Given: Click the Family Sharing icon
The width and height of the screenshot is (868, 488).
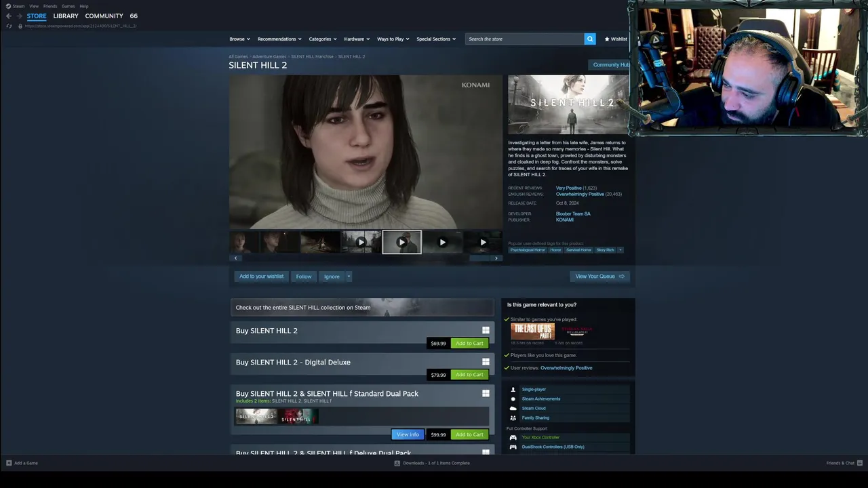Looking at the screenshot, I should pyautogui.click(x=513, y=418).
